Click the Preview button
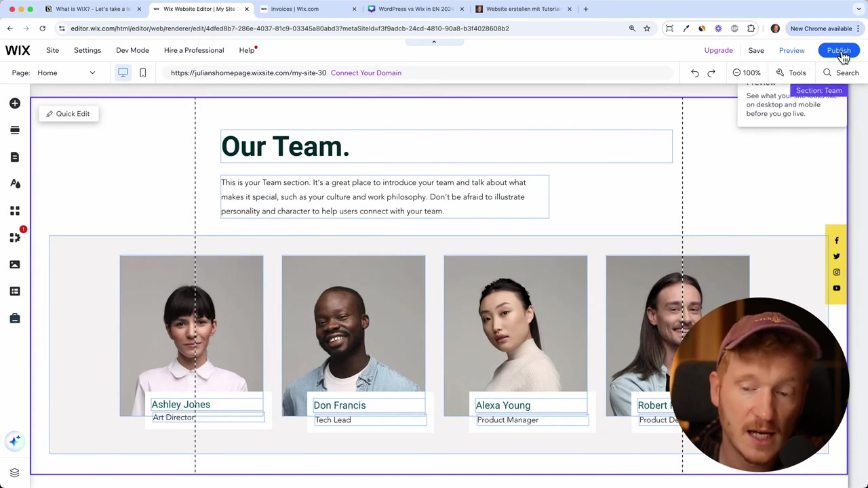The width and height of the screenshot is (868, 488). (x=791, y=50)
